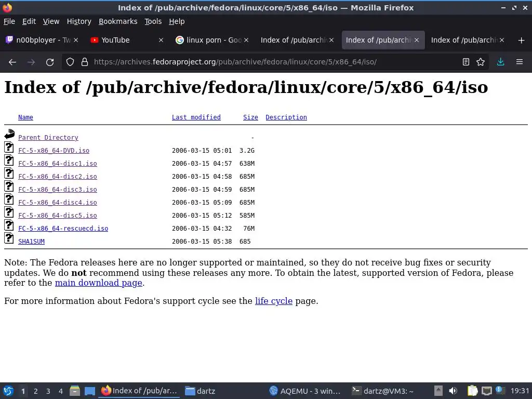
Task: Go back to the previous page
Action: pos(12,62)
